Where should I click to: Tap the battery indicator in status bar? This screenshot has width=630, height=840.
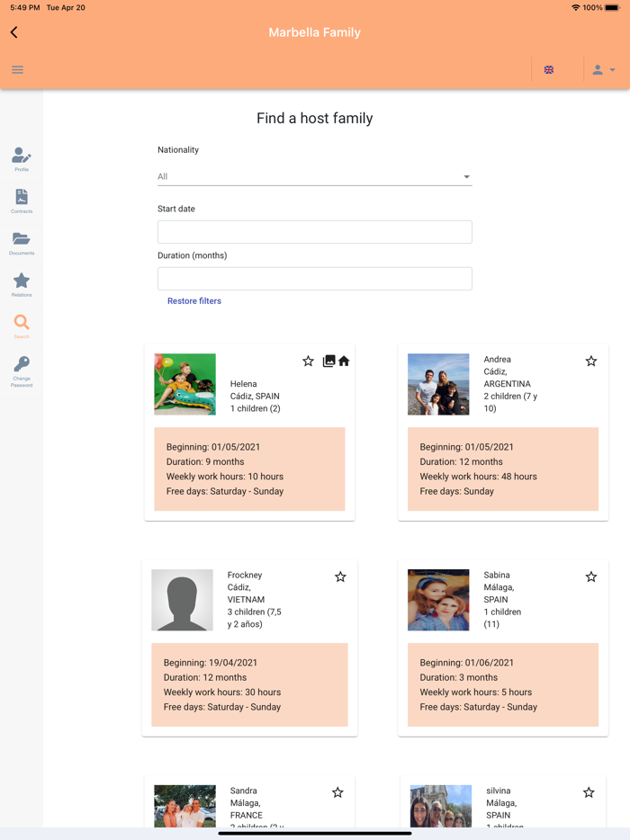pos(612,7)
